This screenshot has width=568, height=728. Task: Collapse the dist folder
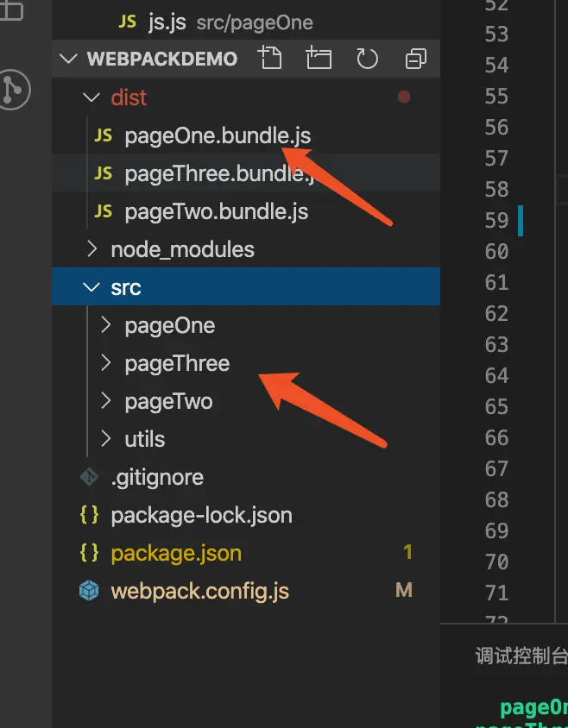coord(90,97)
